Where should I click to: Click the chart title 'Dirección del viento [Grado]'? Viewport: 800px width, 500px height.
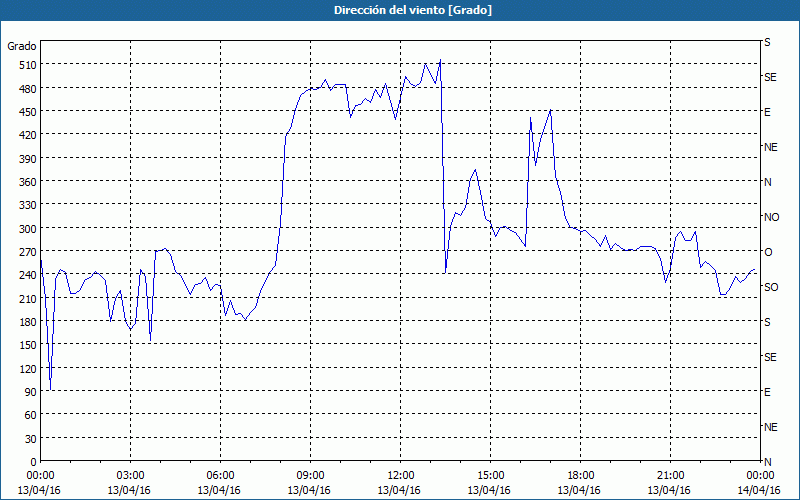[x=413, y=10]
